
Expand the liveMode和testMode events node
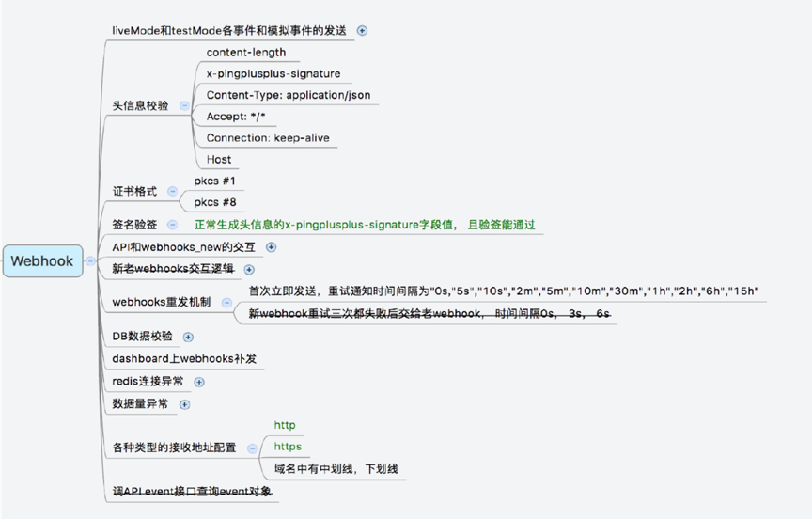coord(362,31)
